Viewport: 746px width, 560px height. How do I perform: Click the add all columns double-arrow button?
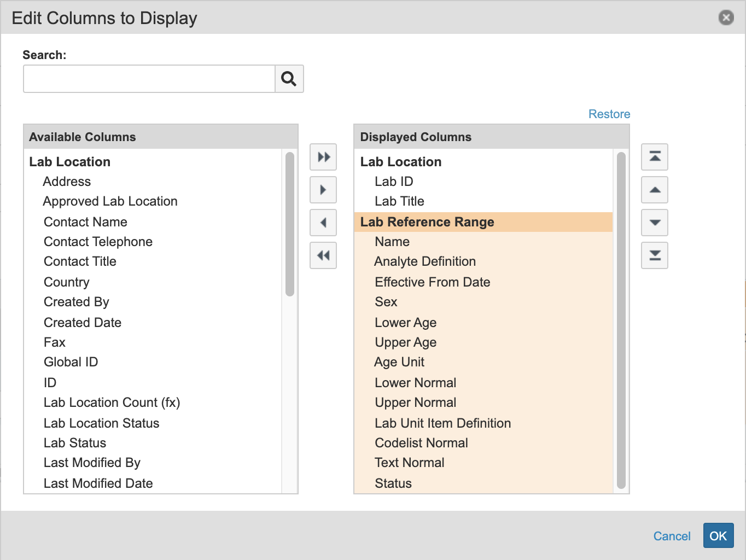tap(323, 157)
